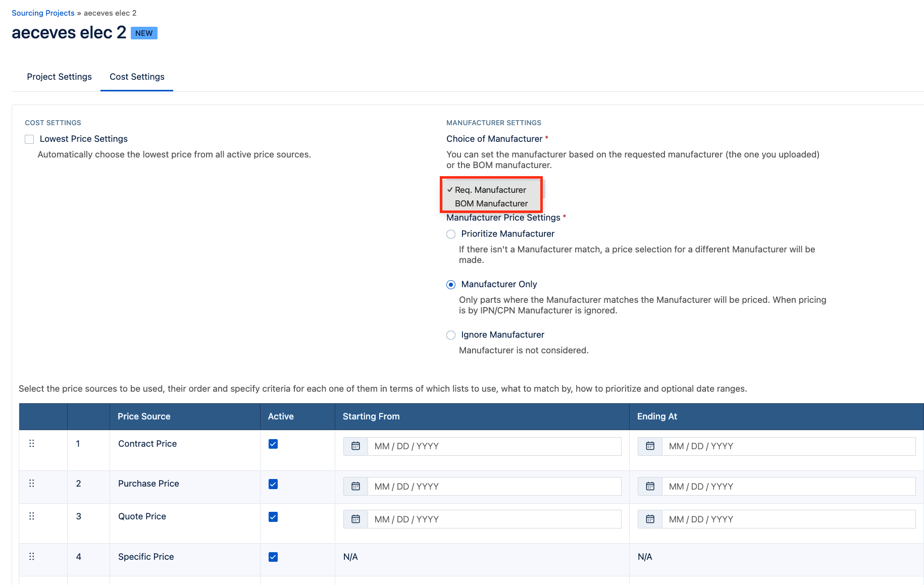Switch to the Project Settings tab
The image size is (924, 585).
59,77
